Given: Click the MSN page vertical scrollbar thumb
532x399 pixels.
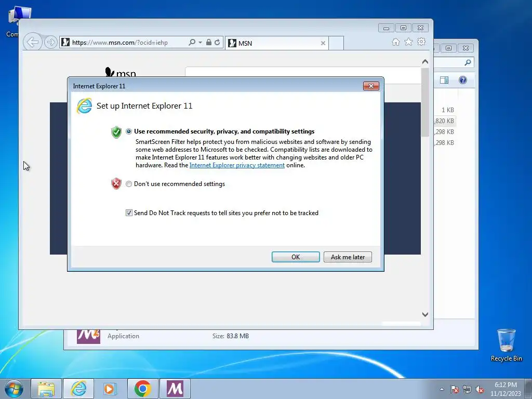Looking at the screenshot, I should tap(425, 102).
